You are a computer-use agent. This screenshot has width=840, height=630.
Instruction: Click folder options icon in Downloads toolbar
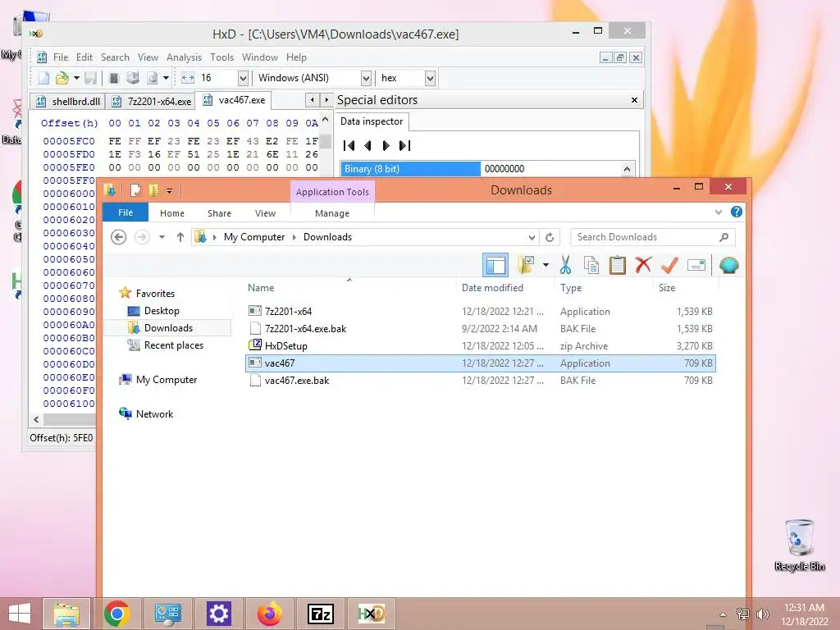coord(526,265)
